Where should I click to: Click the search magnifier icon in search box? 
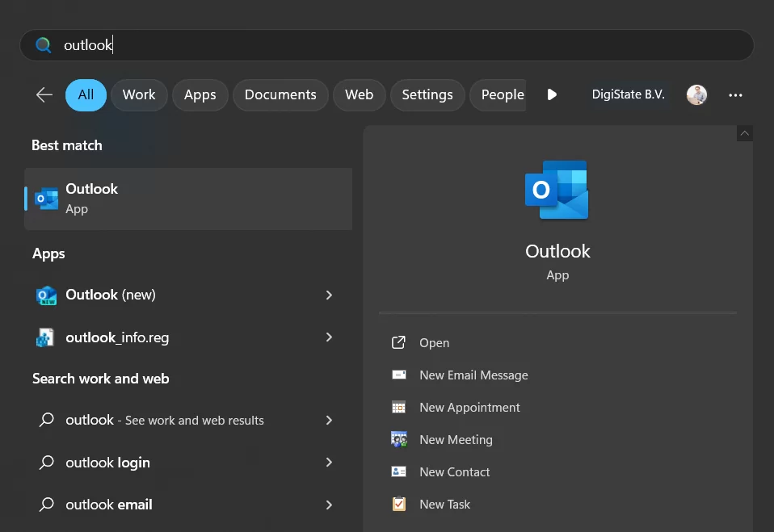[x=44, y=45]
